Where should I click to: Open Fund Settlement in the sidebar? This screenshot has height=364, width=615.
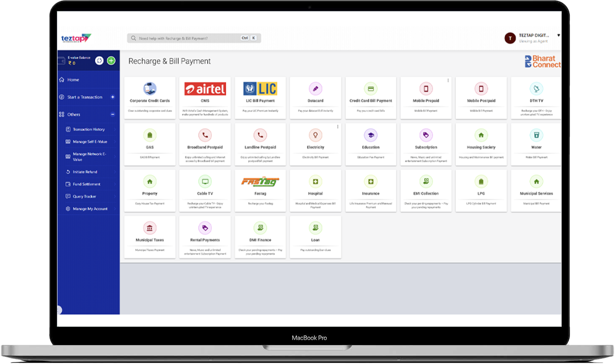coord(87,184)
